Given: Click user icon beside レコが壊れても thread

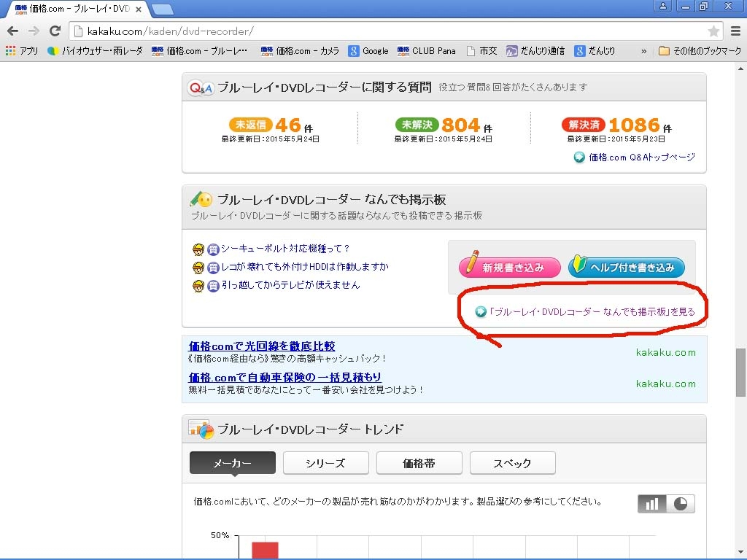Looking at the screenshot, I should [198, 268].
